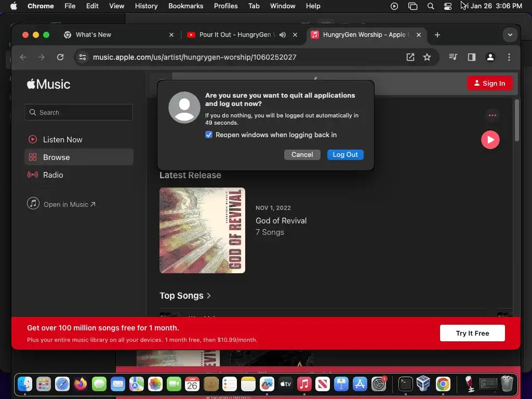532x399 pixels.
Task: Click open-in-app icon in address bar
Action: (410, 57)
